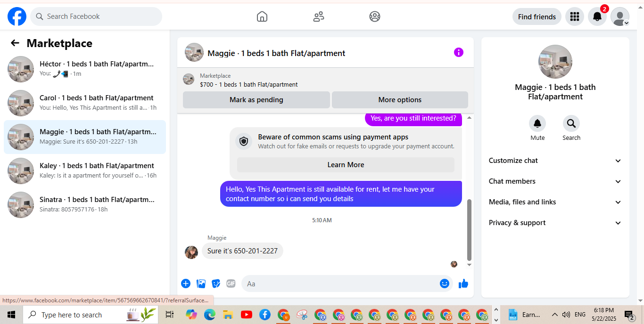The width and height of the screenshot is (644, 324).
Task: Open the Snipping Tool from the taskbar
Action: tap(302, 315)
